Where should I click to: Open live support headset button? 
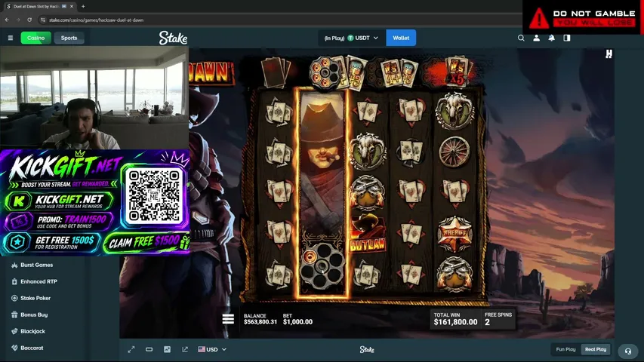coord(627,351)
